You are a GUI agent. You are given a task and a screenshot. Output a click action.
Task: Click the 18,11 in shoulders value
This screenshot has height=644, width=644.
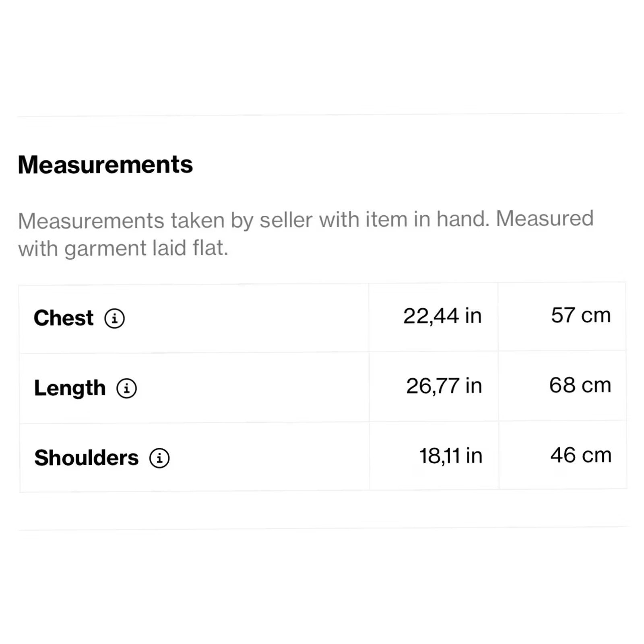coord(451,456)
